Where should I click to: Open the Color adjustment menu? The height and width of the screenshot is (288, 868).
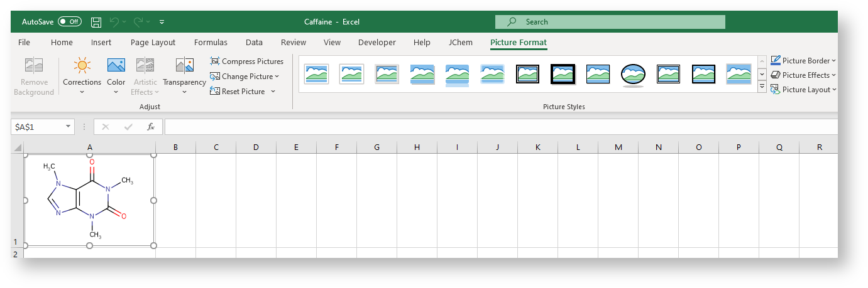click(x=116, y=75)
